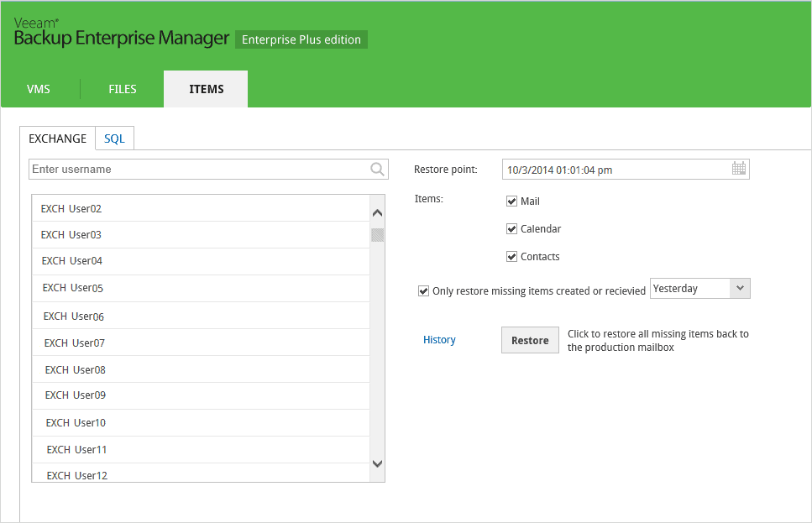Screen dimensions: 812x523
Task: Click the user list scroll down arrow
Action: [378, 463]
